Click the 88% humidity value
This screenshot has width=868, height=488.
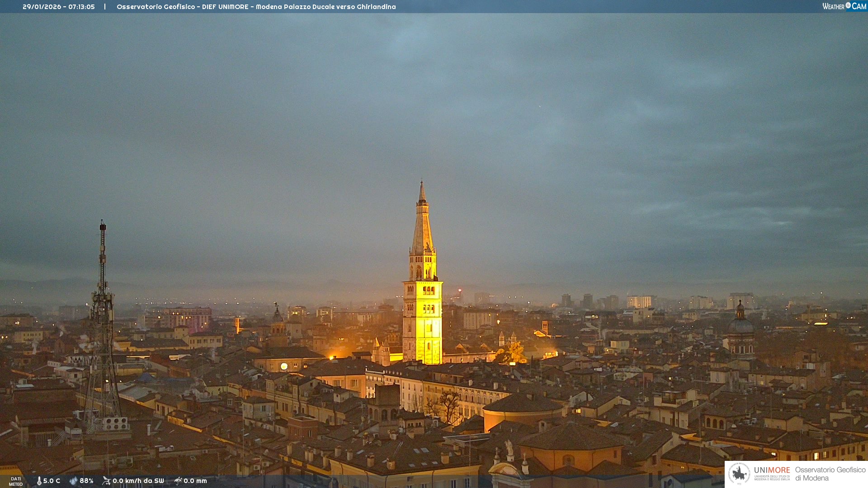[86, 481]
